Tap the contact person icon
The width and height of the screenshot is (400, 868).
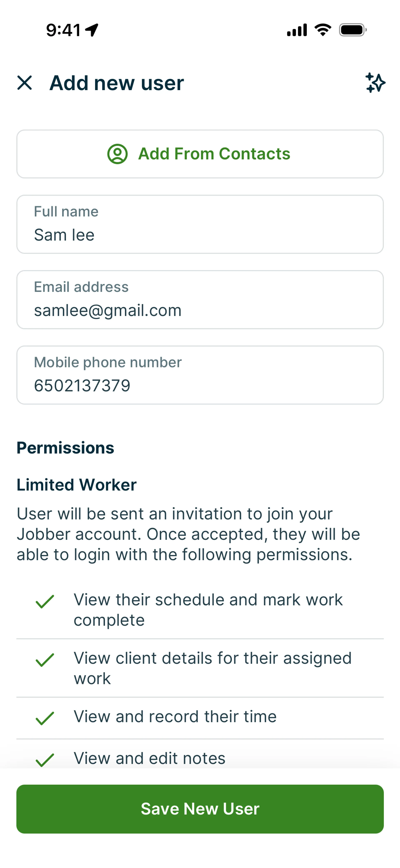pos(117,154)
